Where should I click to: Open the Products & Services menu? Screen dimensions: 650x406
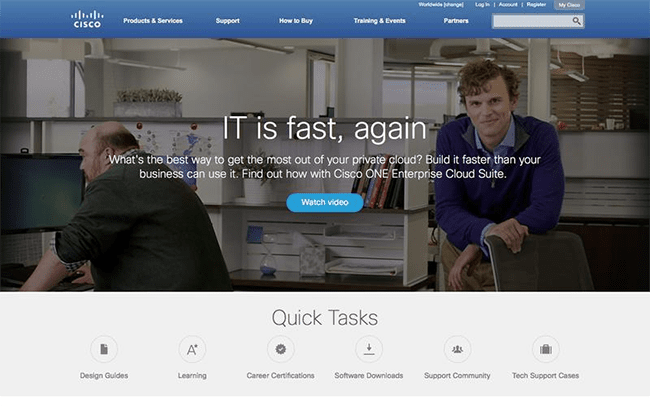(x=153, y=21)
